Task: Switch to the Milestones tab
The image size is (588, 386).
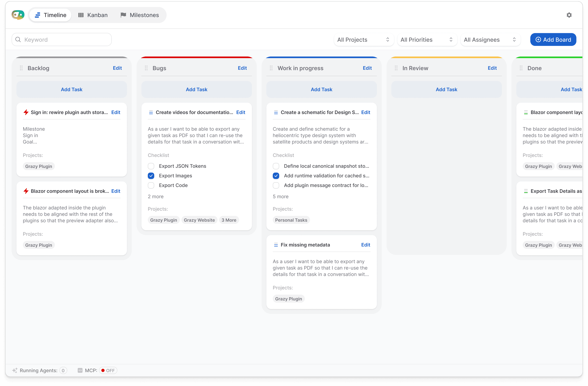Action: click(140, 15)
